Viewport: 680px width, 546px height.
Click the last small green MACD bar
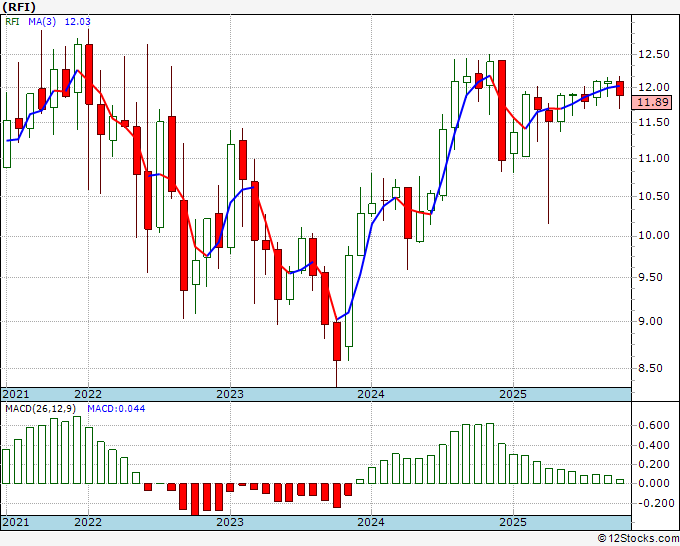[x=620, y=481]
